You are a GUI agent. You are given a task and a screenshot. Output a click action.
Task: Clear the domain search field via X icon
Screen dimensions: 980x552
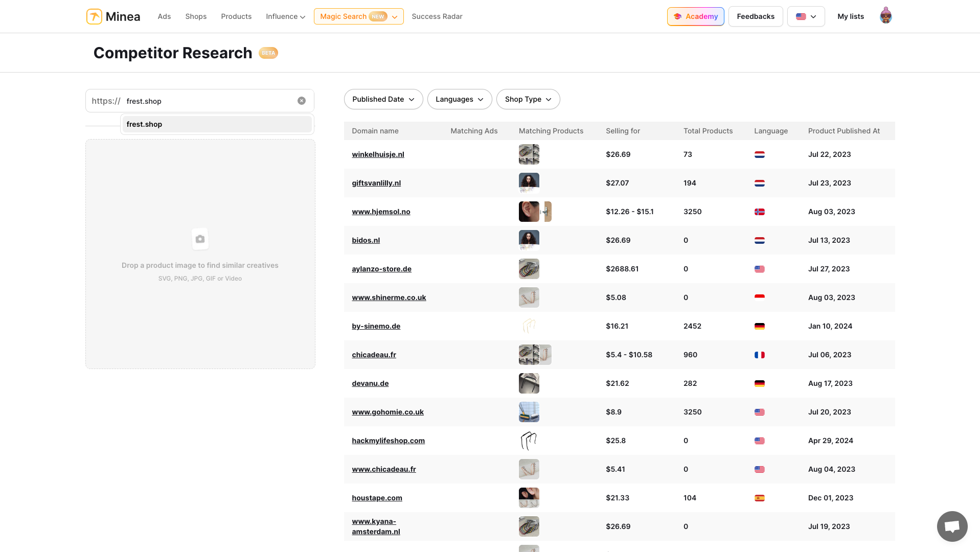(x=301, y=101)
